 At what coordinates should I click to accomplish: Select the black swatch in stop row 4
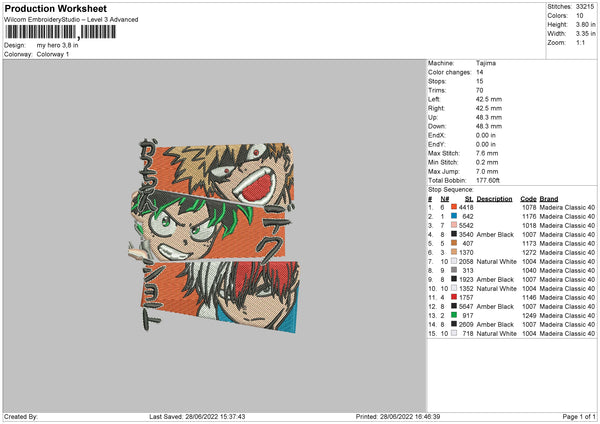[x=454, y=234]
